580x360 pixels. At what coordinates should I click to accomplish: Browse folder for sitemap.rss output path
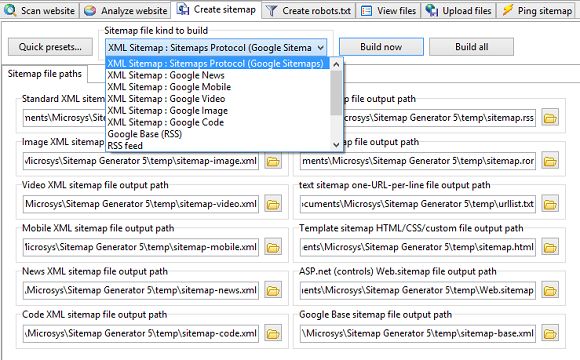(550, 118)
